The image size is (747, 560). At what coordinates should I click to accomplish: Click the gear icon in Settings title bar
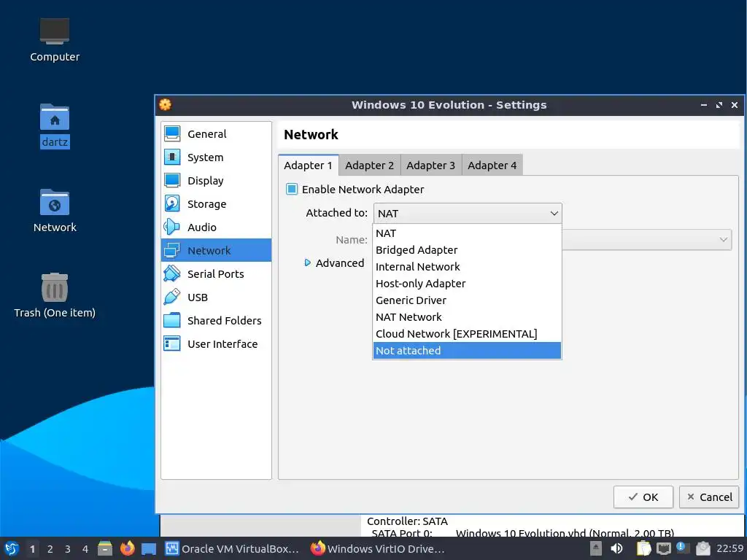(166, 105)
